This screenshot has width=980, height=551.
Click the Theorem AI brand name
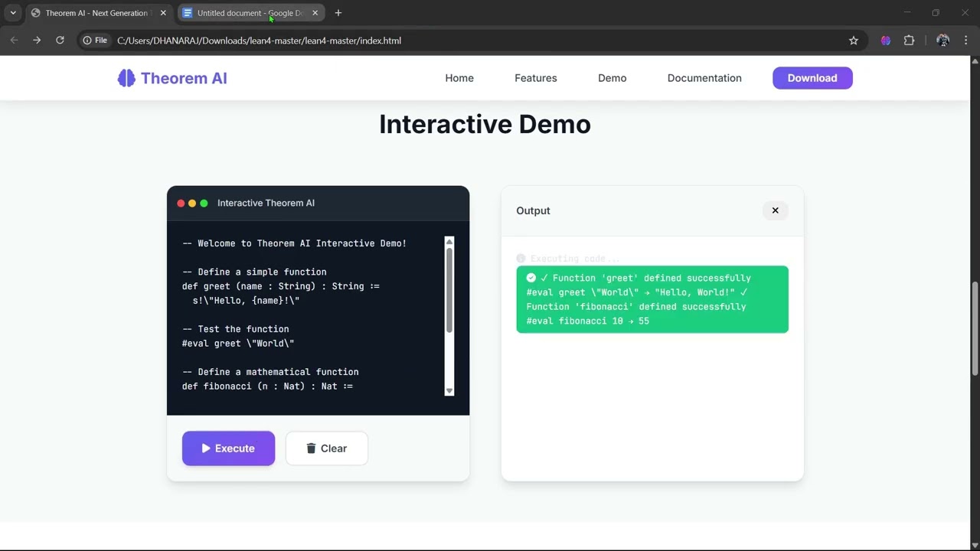point(184,78)
